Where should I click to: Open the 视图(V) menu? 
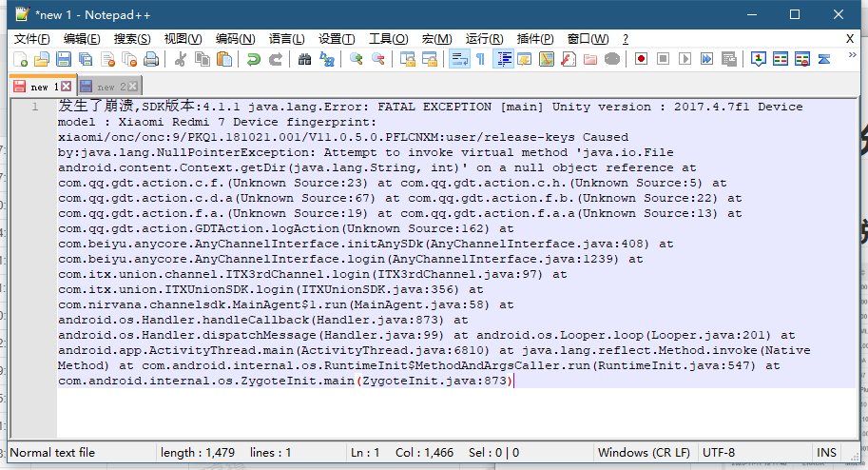(x=183, y=39)
